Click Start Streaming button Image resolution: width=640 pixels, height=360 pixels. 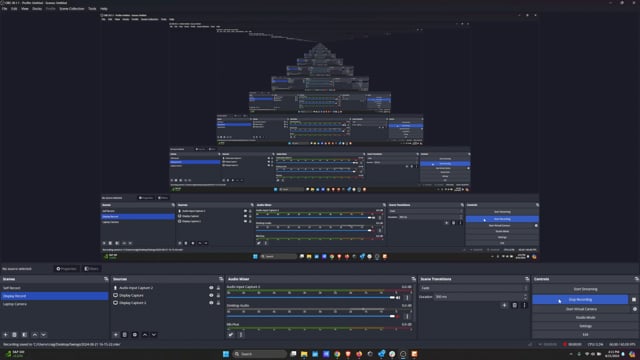click(x=585, y=289)
